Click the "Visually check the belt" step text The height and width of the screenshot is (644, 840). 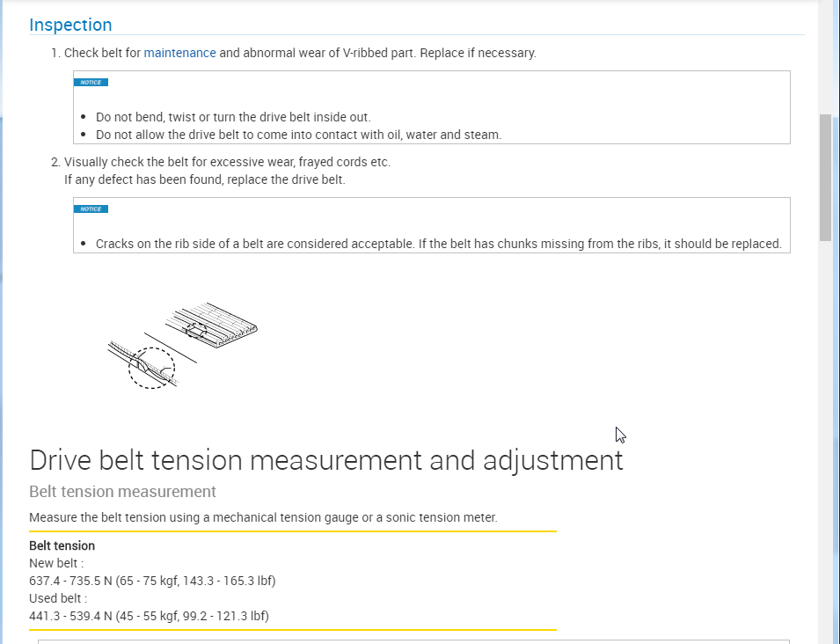pyautogui.click(x=227, y=163)
